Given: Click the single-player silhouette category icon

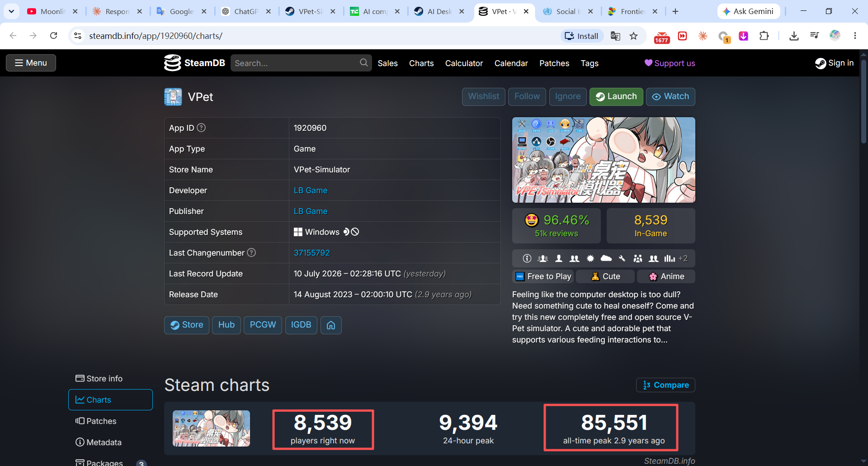Looking at the screenshot, I should [559, 258].
